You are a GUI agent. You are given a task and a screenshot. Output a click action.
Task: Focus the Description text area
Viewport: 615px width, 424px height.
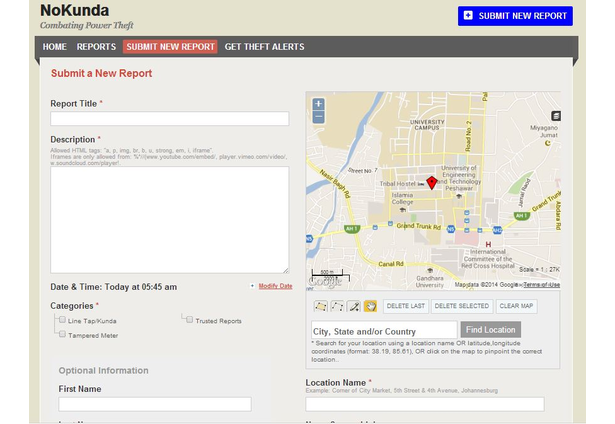[x=169, y=220]
